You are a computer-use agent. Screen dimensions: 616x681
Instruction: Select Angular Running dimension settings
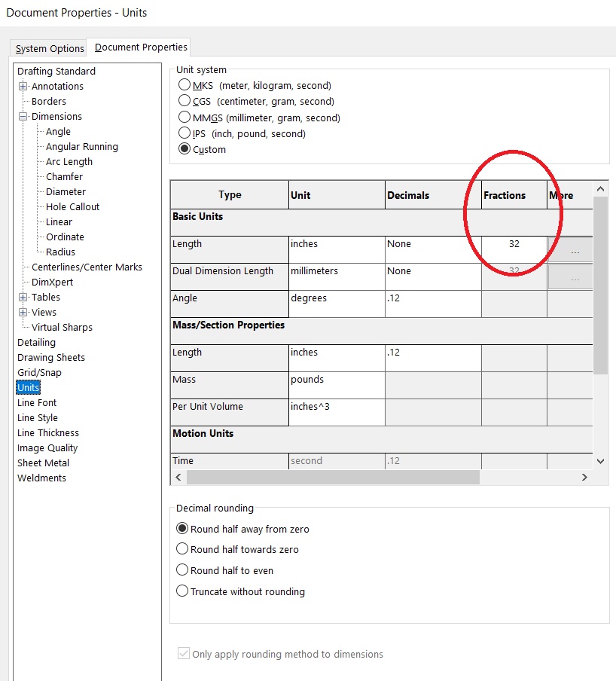point(81,147)
